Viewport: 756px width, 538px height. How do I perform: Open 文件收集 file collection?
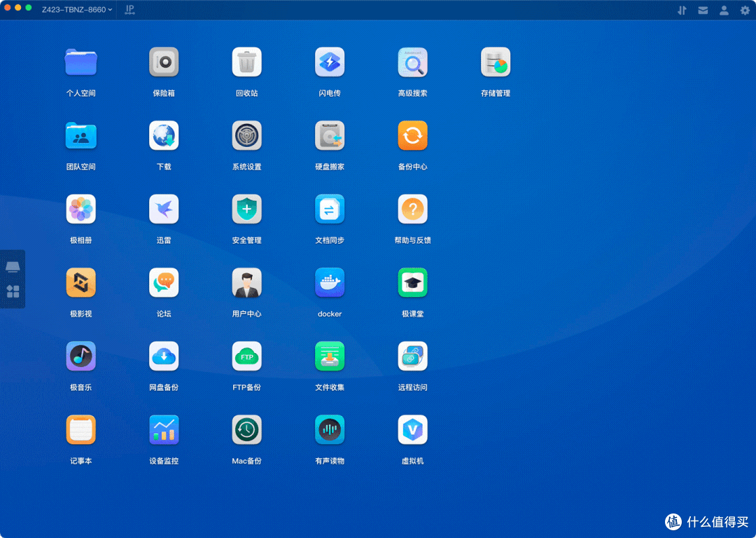pos(330,356)
